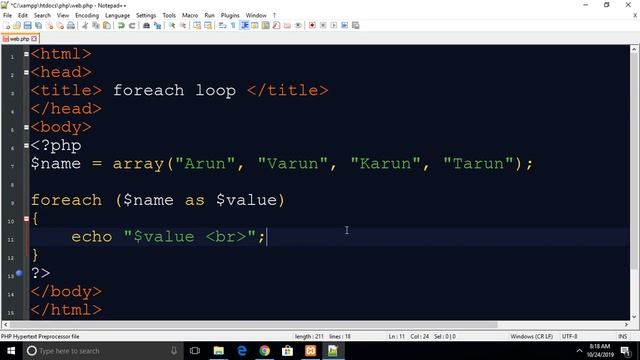The width and height of the screenshot is (640, 360).
Task: Toggle synchronize vertical scrolling
Action: click(197, 25)
